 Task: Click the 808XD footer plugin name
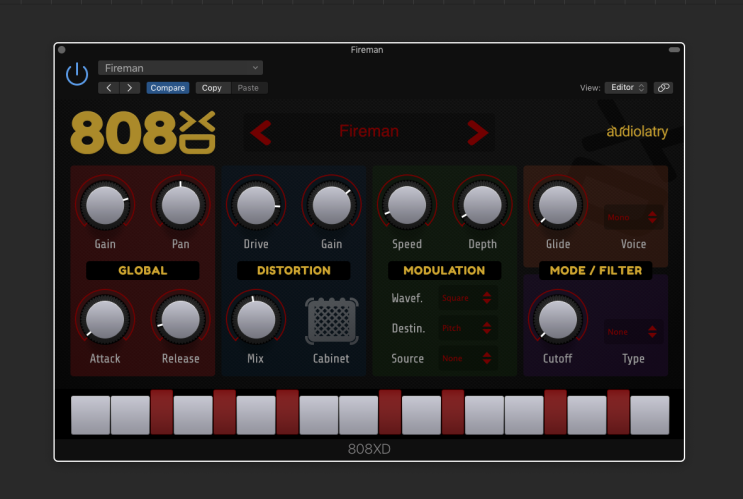pos(369,449)
